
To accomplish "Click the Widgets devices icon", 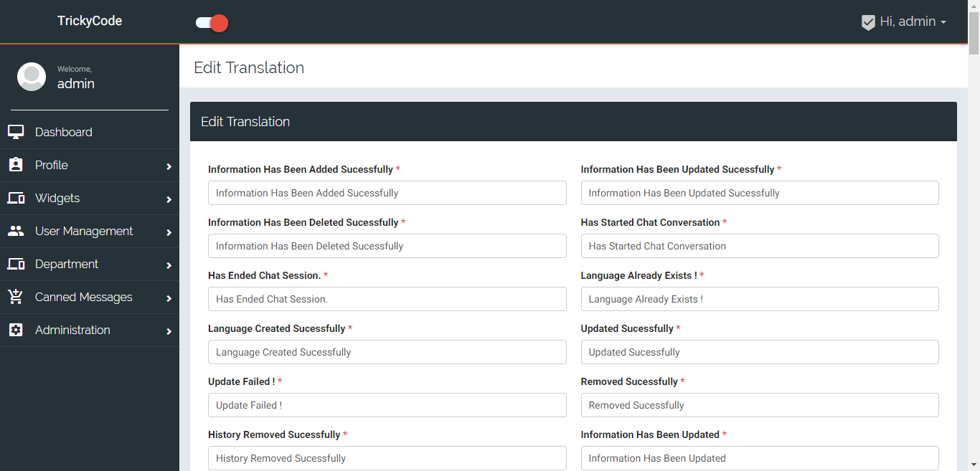I will point(16,198).
